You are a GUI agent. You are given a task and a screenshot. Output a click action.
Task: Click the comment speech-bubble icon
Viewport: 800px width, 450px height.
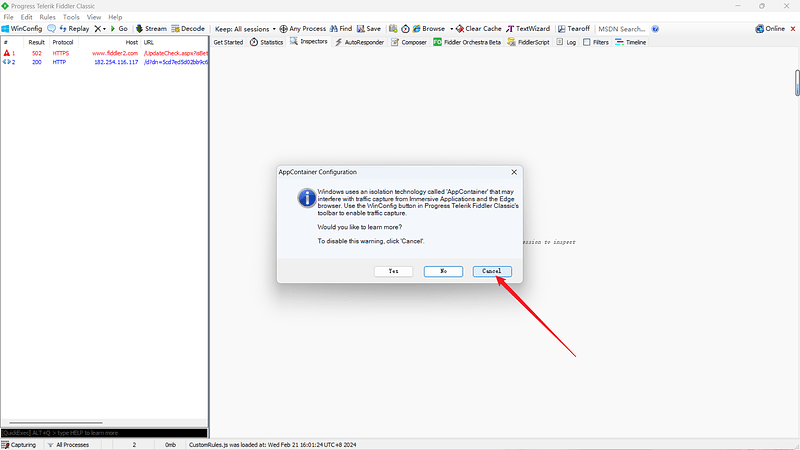(52, 29)
